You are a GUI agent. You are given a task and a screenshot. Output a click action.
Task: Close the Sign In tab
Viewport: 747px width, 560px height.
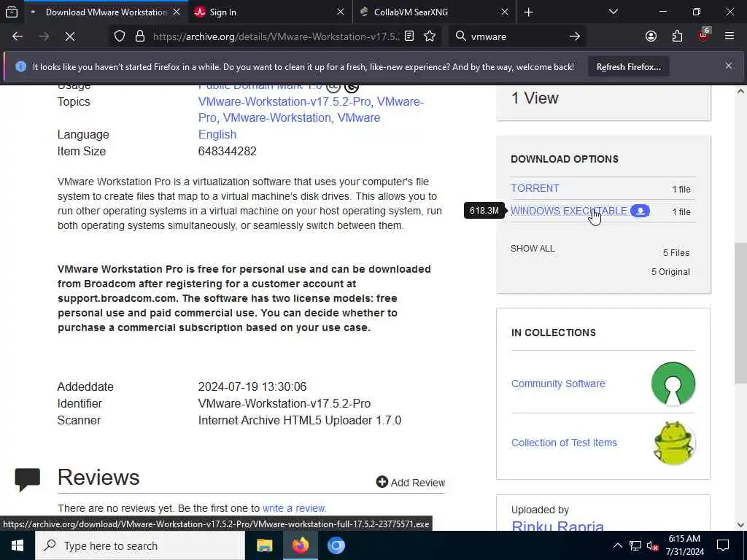340,12
